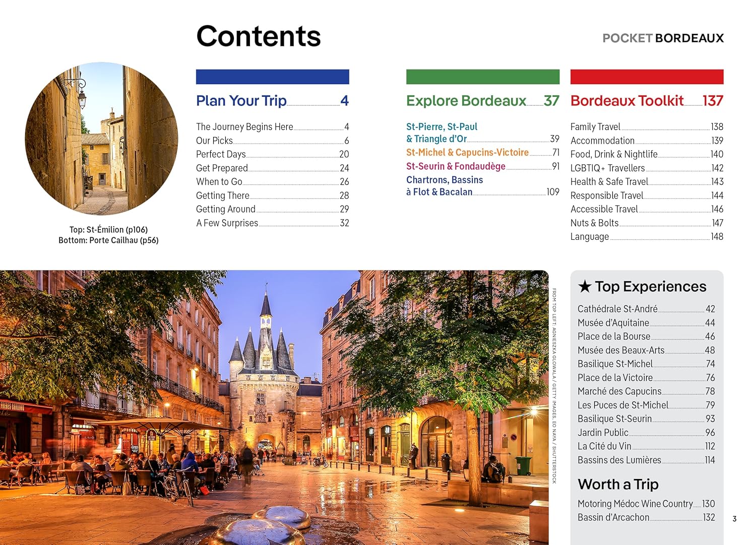Open the St-Seurin & Fondaudège chapter

coord(456,166)
